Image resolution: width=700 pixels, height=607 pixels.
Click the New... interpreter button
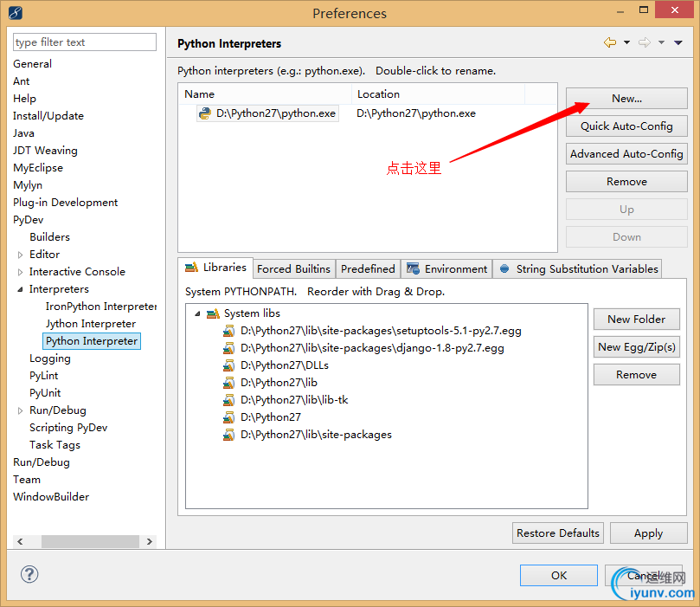pos(626,98)
